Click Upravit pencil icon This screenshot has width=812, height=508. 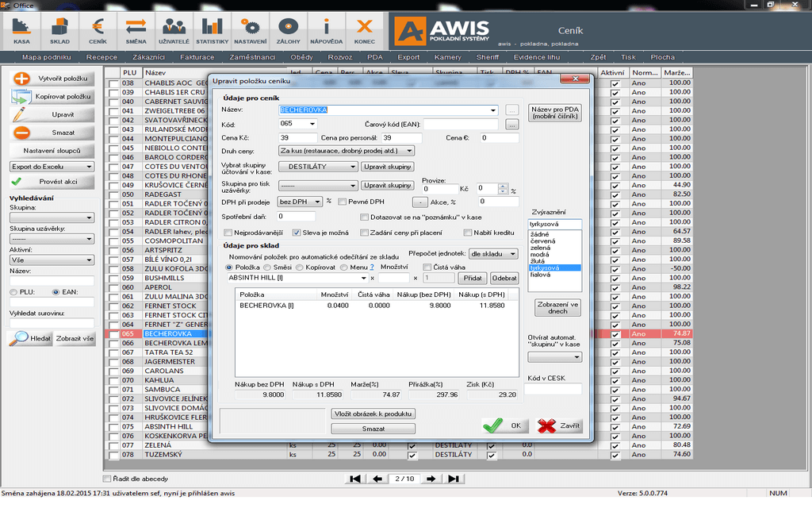(x=20, y=114)
